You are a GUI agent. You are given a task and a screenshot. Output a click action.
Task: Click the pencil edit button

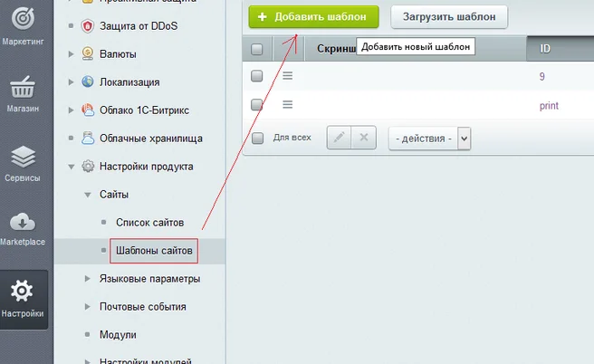(x=339, y=138)
